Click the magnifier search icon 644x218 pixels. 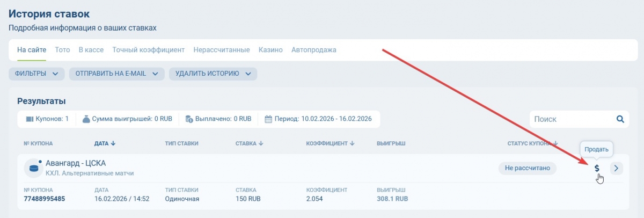(620, 119)
